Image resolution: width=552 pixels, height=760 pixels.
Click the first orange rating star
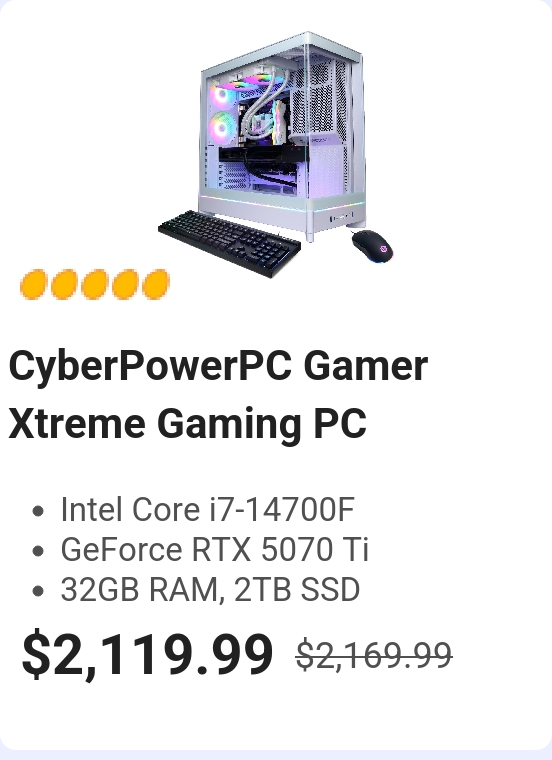click(33, 285)
